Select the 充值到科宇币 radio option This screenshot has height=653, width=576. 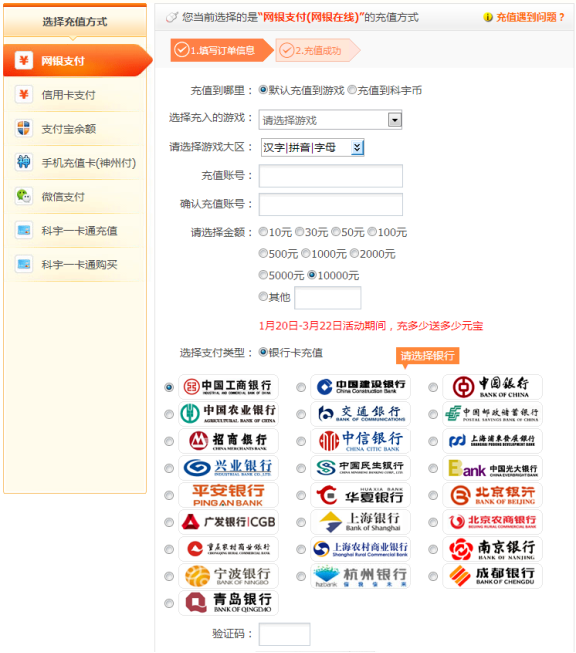coord(352,90)
